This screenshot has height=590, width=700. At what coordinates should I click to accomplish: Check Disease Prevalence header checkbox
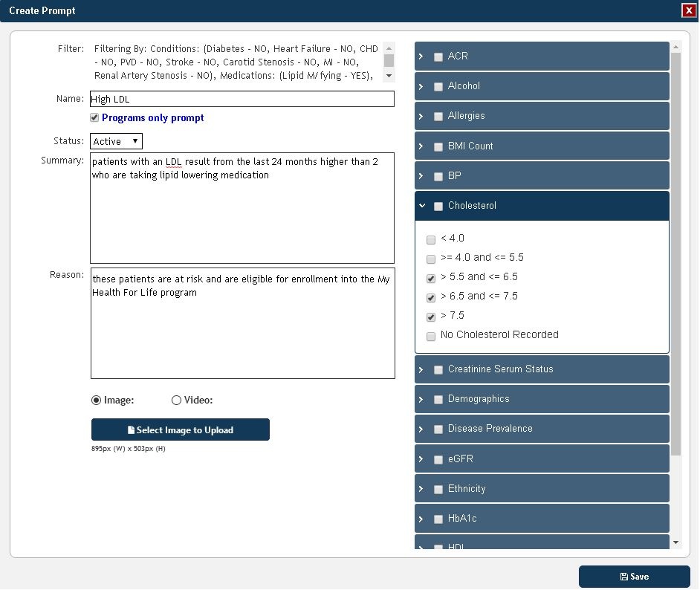pos(438,429)
